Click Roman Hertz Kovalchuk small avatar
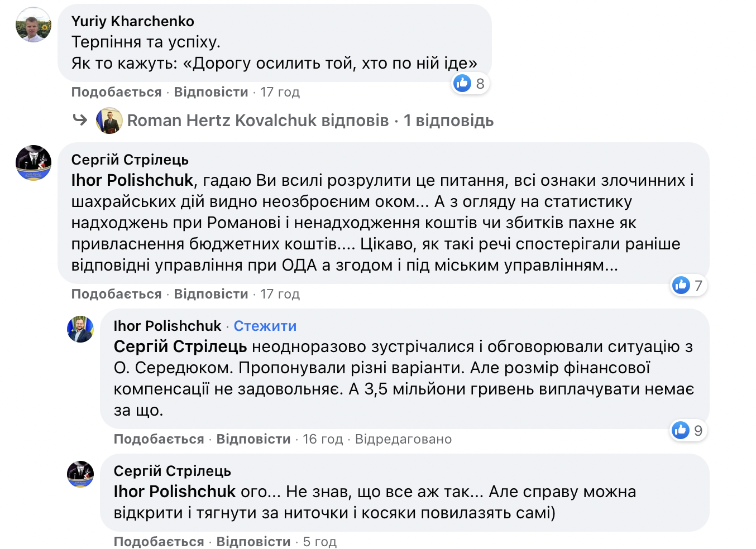The image size is (756, 549). [109, 121]
